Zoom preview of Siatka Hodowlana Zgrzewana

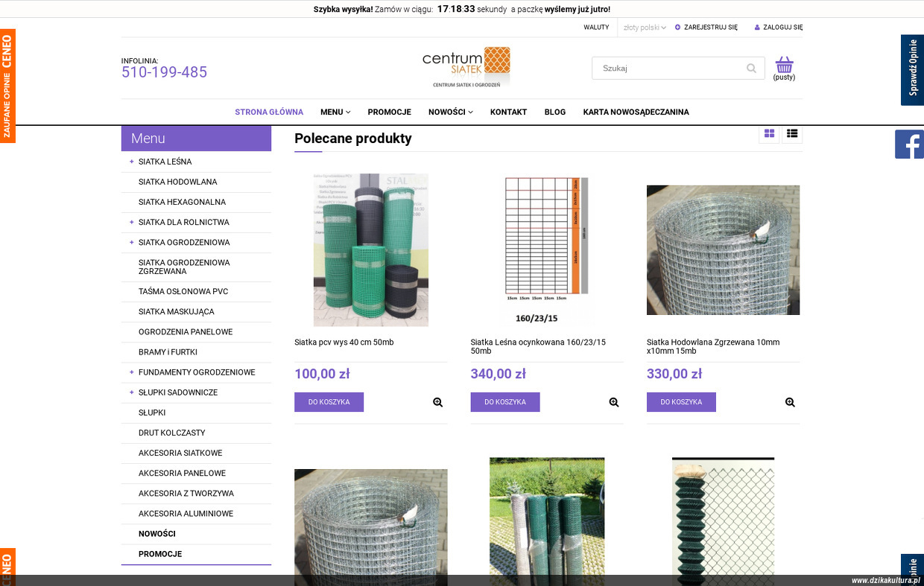pyautogui.click(x=790, y=402)
